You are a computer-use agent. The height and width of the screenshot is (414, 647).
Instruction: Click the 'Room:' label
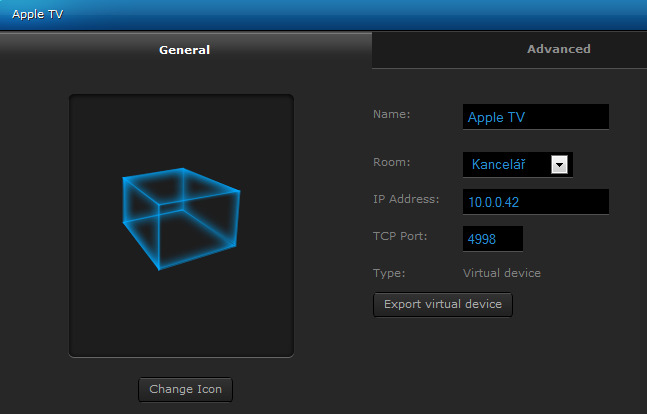click(392, 162)
